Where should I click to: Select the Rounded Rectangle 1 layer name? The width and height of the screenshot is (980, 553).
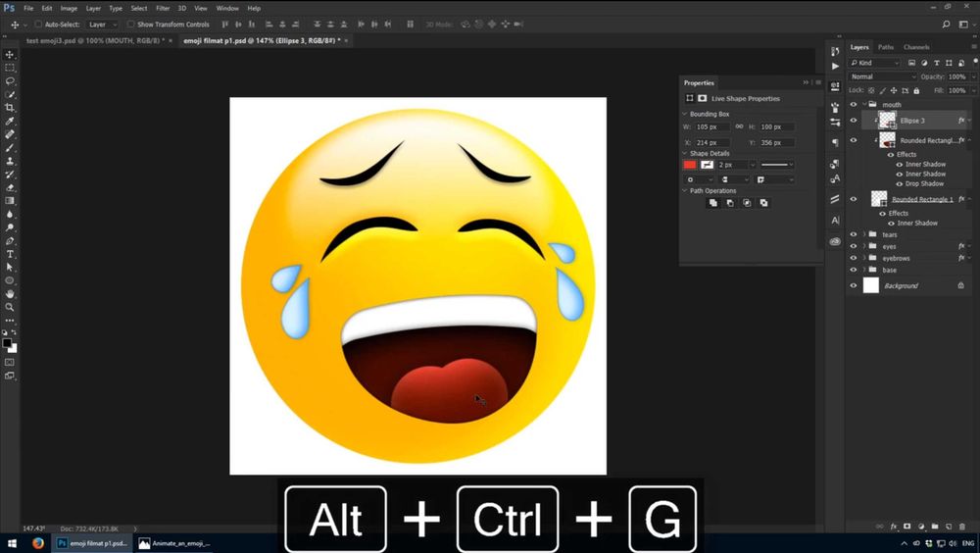[922, 199]
